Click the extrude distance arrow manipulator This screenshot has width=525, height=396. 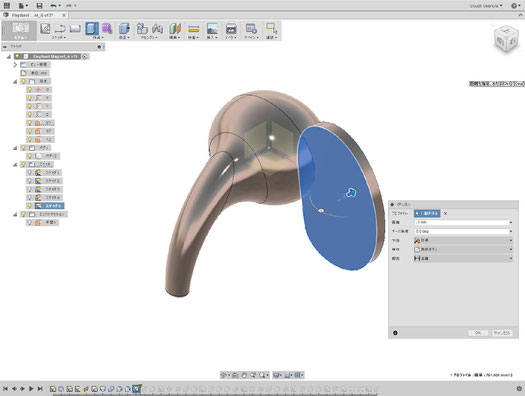click(351, 193)
